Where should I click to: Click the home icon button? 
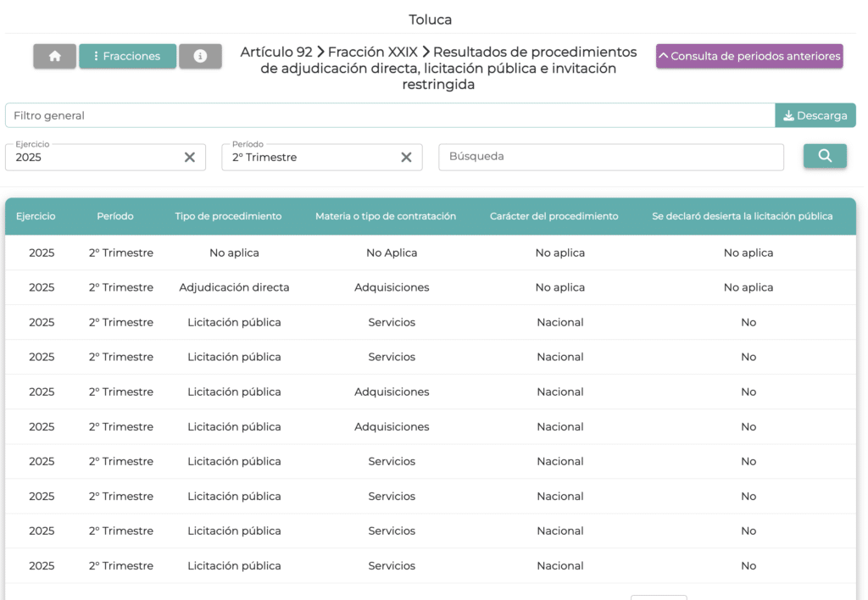coord(55,56)
